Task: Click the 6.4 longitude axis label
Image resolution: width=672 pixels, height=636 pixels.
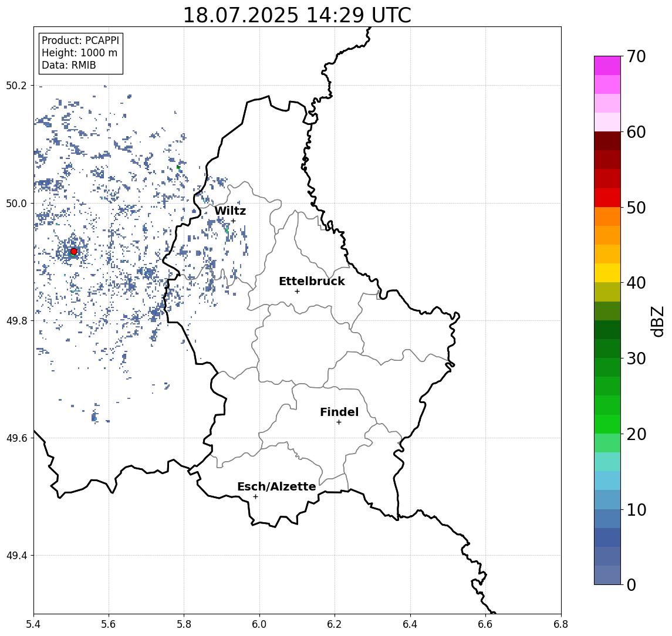Action: click(x=410, y=624)
